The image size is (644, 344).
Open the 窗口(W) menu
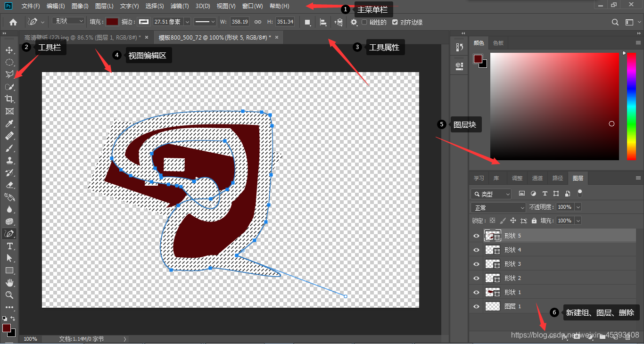pyautogui.click(x=252, y=6)
